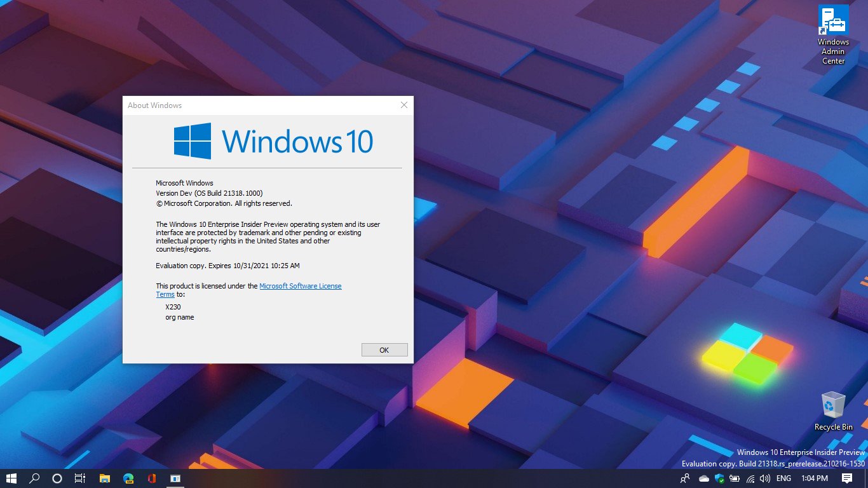
Task: Launch Microsoft Edge Canary from taskbar
Action: pyautogui.click(x=128, y=478)
